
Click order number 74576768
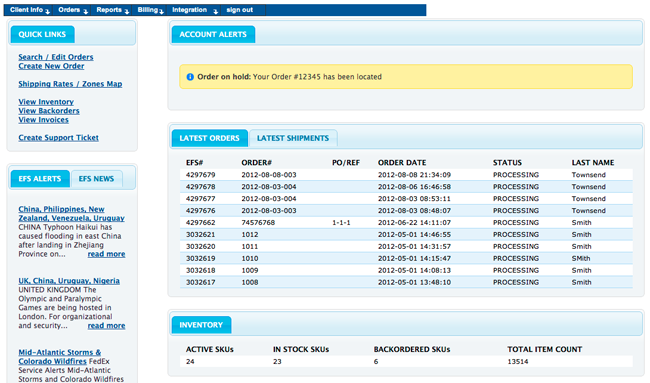point(258,223)
